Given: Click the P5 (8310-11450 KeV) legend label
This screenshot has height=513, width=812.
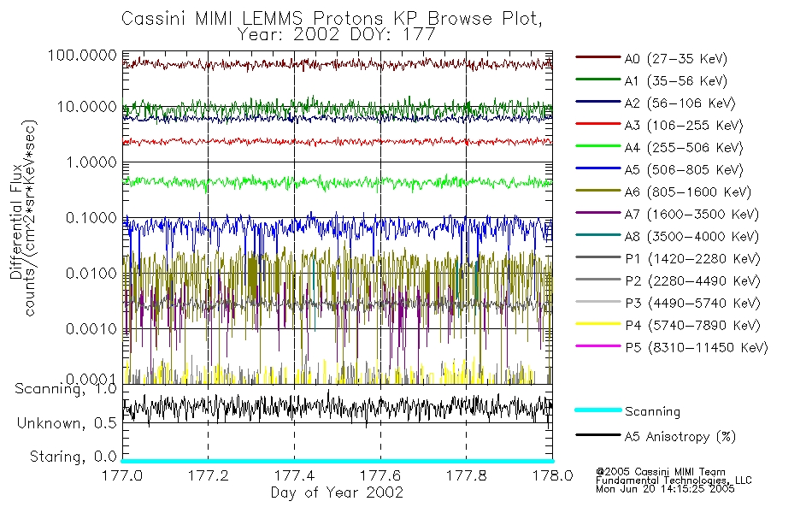Looking at the screenshot, I should pos(697,347).
